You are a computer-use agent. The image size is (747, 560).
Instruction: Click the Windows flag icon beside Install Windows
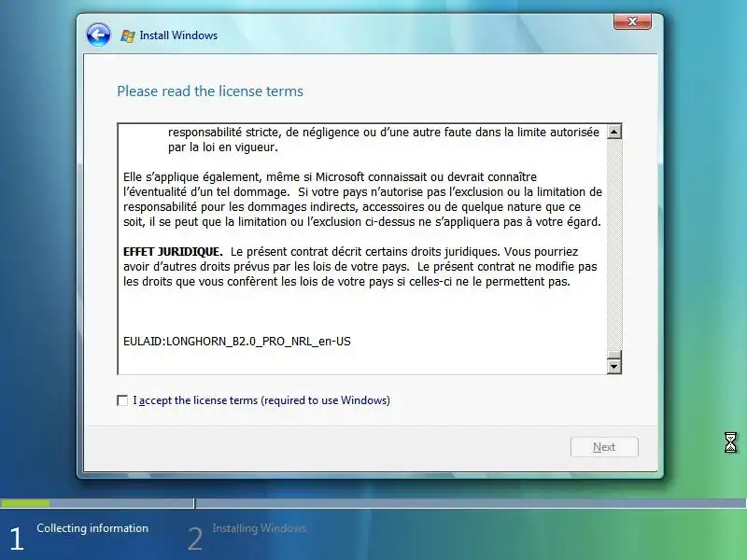[x=127, y=35]
